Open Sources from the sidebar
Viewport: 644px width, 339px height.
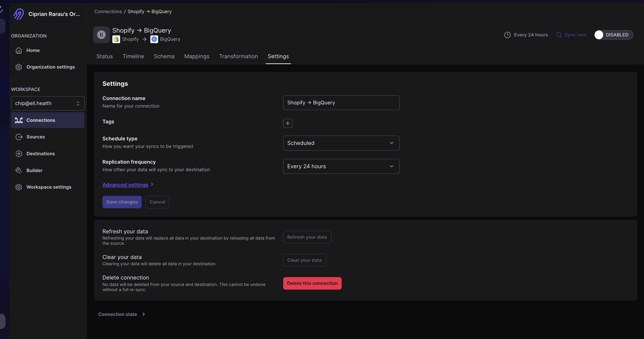coord(36,137)
